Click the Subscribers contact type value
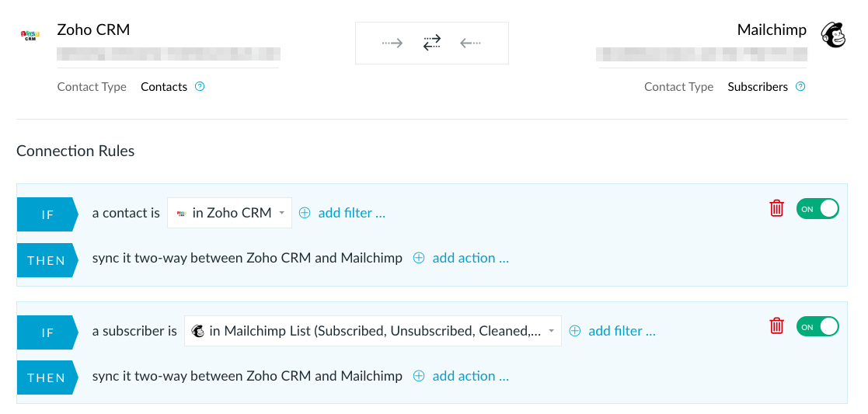Image resolution: width=868 pixels, height=414 pixels. [x=758, y=87]
